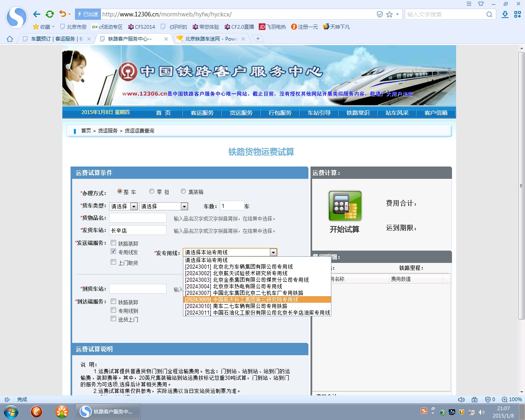Image resolution: width=525 pixels, height=420 pixels.
Task: Open the 铁路常识 navigation link
Action: tap(358, 113)
